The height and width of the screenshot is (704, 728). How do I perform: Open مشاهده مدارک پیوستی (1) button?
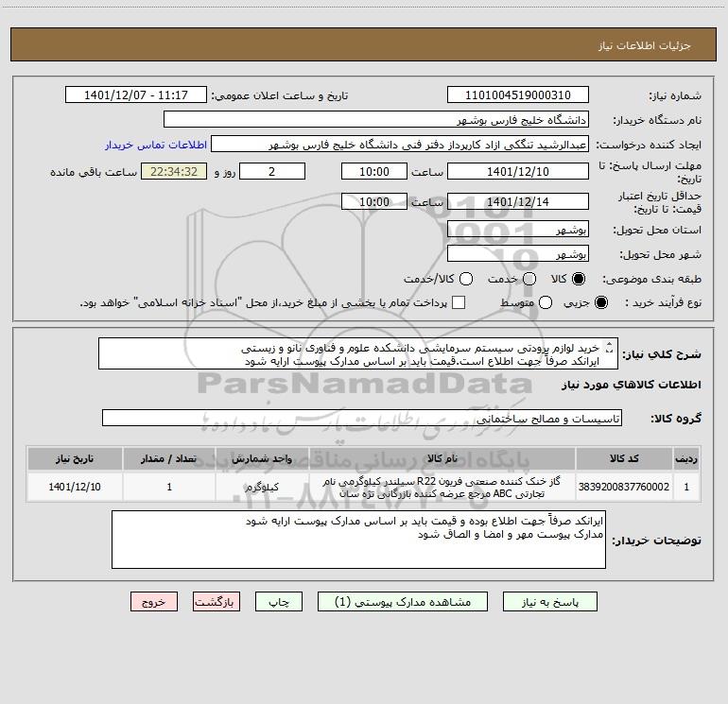point(403,602)
